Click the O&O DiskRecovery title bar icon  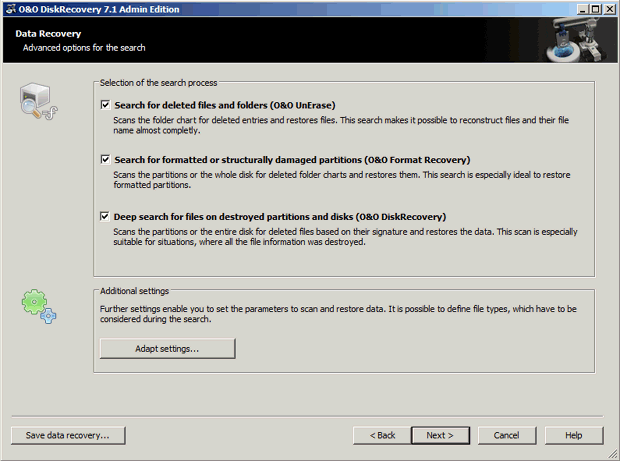click(9, 8)
